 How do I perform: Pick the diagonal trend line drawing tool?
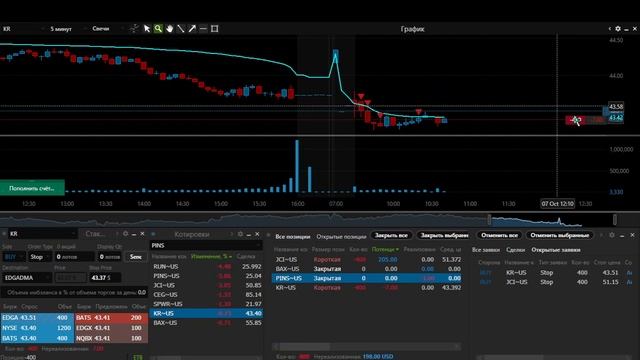click(181, 29)
